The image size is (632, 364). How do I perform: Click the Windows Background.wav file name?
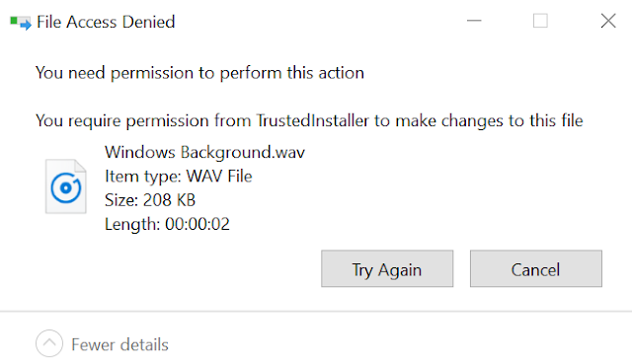(204, 152)
